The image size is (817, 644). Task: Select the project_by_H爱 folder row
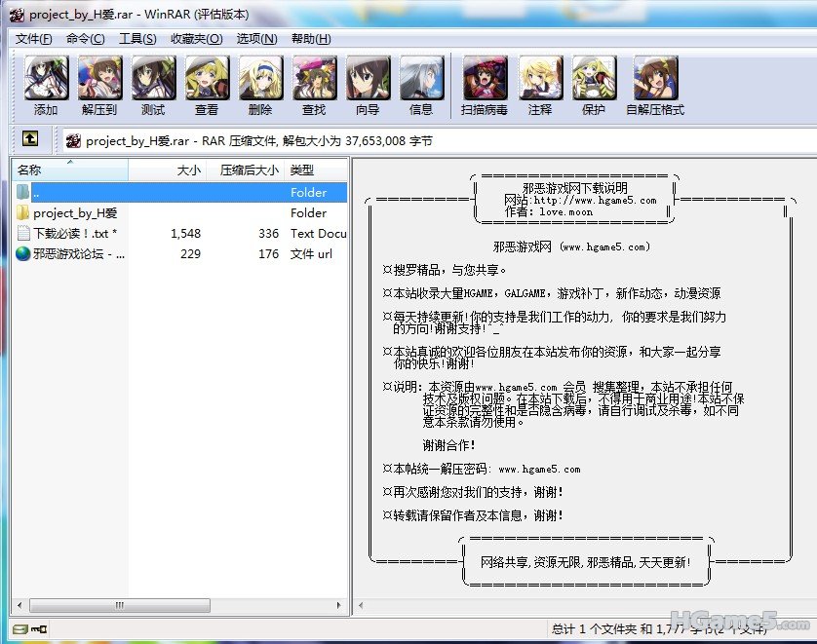point(179,212)
